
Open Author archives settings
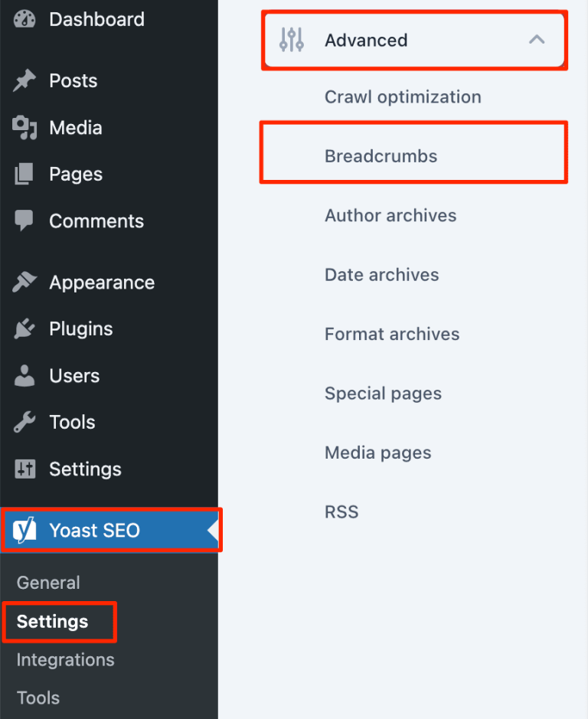(390, 215)
